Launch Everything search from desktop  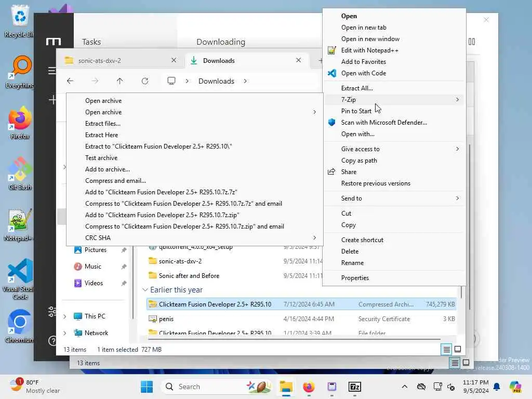[x=20, y=72]
